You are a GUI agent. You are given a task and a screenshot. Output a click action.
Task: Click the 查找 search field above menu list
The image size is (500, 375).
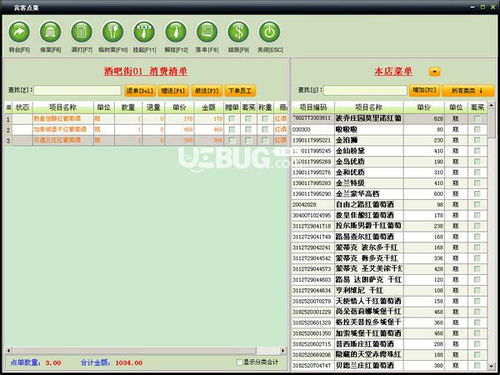point(365,90)
